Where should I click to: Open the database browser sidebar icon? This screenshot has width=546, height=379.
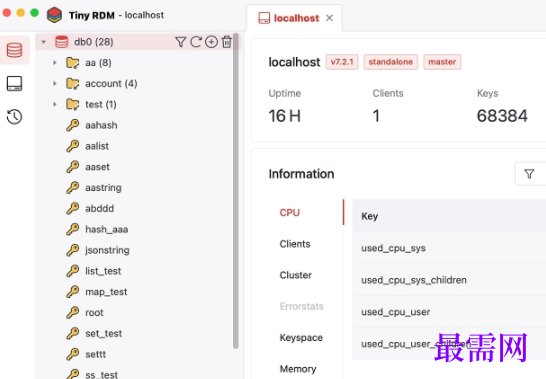pyautogui.click(x=15, y=50)
